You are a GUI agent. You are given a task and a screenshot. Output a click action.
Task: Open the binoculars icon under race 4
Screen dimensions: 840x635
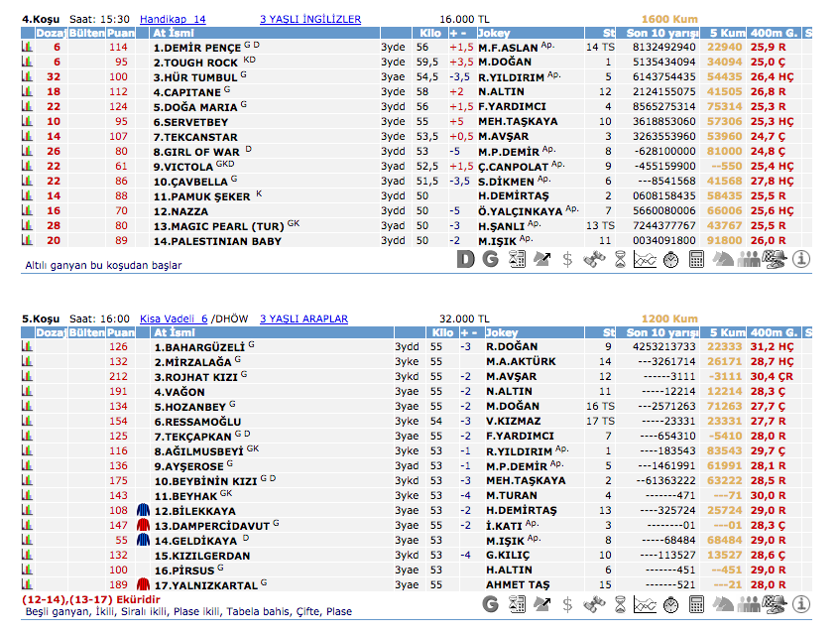tap(593, 260)
